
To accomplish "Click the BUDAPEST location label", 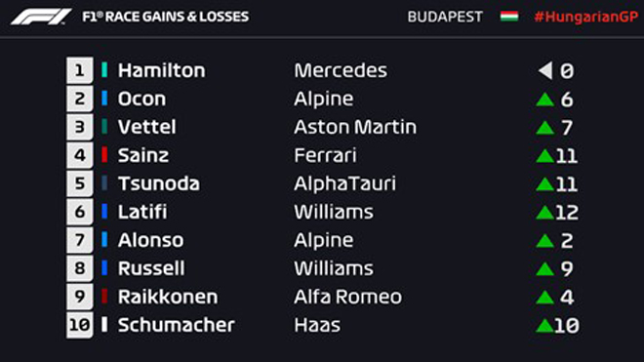I will [445, 17].
